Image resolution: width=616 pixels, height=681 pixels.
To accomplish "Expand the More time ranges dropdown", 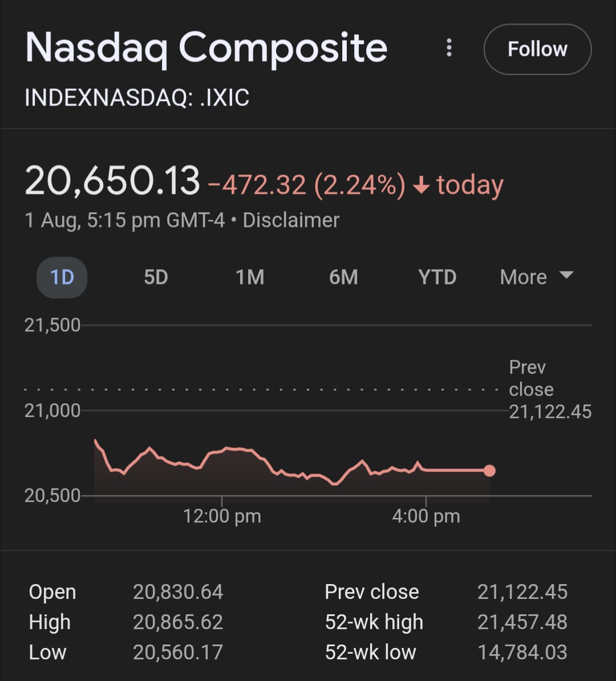I will click(x=536, y=277).
